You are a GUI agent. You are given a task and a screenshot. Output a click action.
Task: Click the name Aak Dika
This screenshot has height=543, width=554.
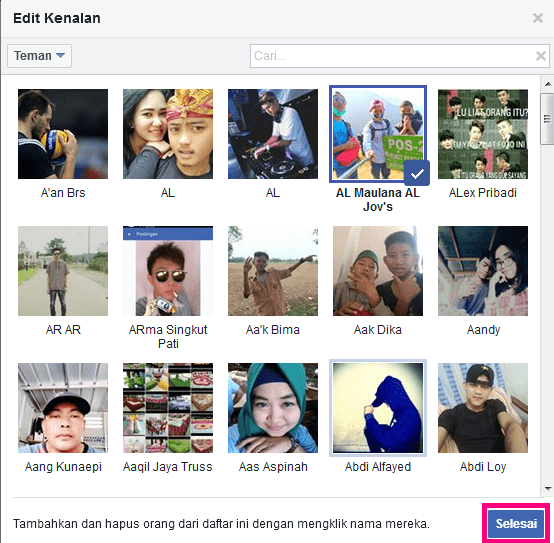(x=378, y=330)
